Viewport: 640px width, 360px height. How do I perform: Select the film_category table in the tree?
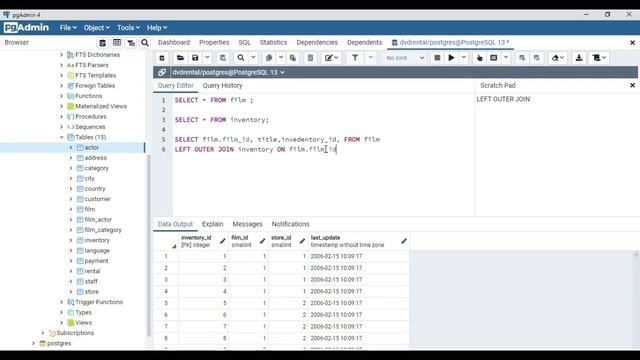[103, 230]
